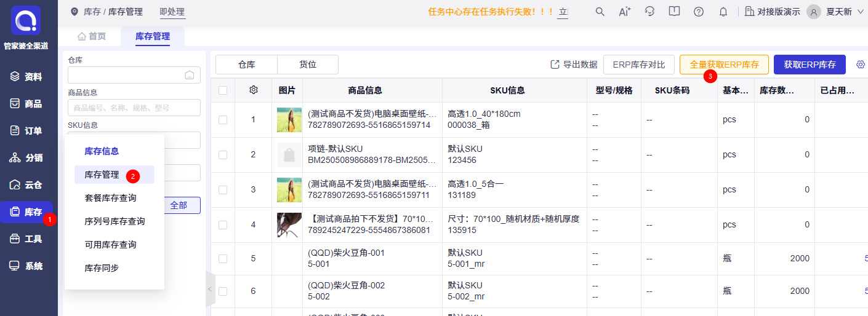This screenshot has height=316, width=868.
Task: Click the 管家婆全渠道 logo icon
Action: (26, 21)
